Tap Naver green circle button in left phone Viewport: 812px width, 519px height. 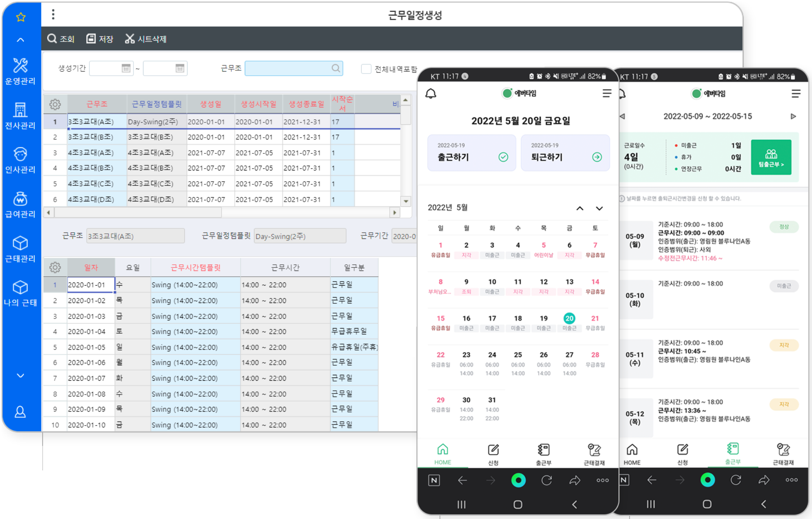pyautogui.click(x=518, y=480)
